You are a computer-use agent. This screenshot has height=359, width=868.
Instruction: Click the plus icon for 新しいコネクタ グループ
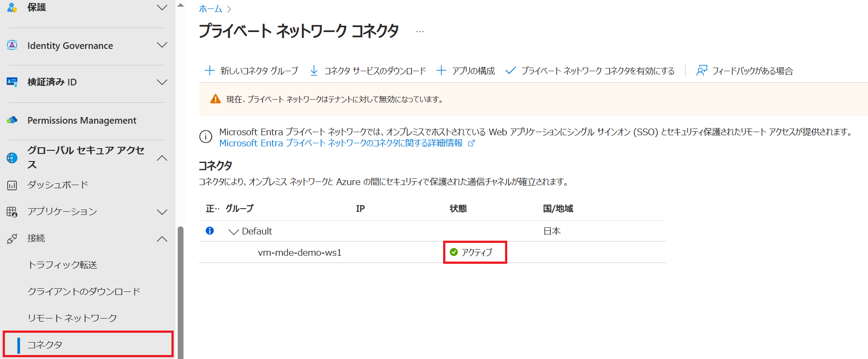[x=209, y=70]
